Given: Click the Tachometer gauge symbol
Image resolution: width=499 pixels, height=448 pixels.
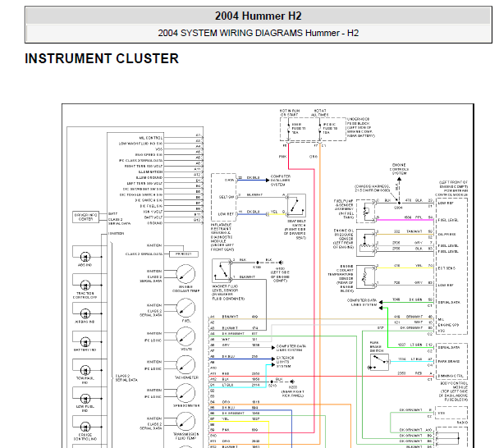Looking at the screenshot, I should (x=185, y=364).
